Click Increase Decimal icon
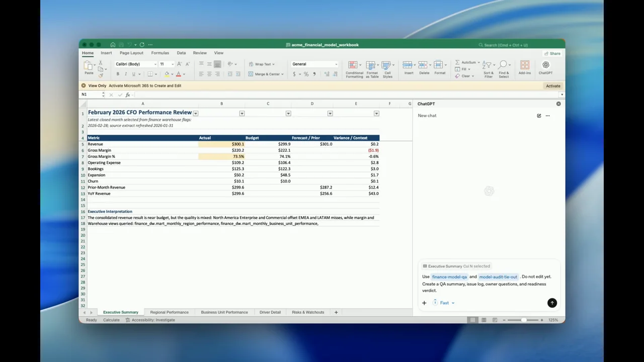The width and height of the screenshot is (644, 362). click(x=327, y=74)
